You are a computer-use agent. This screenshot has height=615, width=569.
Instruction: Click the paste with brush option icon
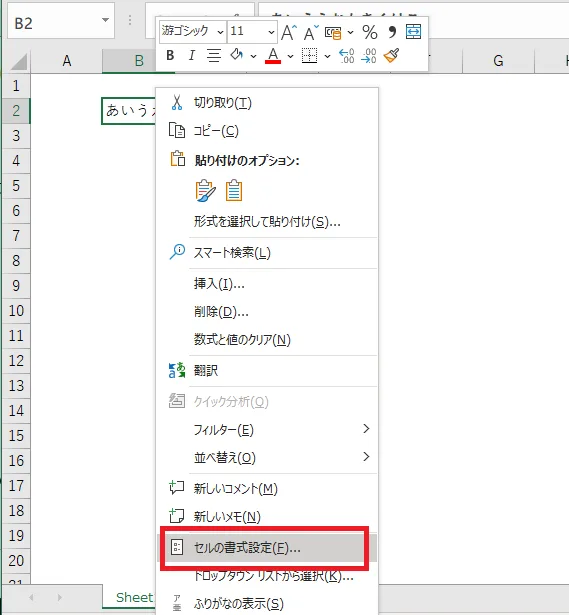coord(205,191)
